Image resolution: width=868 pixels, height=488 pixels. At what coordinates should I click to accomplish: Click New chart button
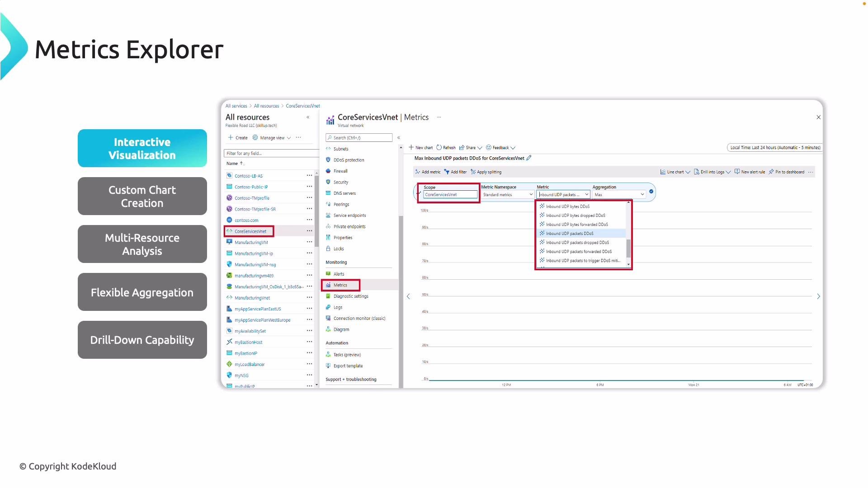point(420,147)
